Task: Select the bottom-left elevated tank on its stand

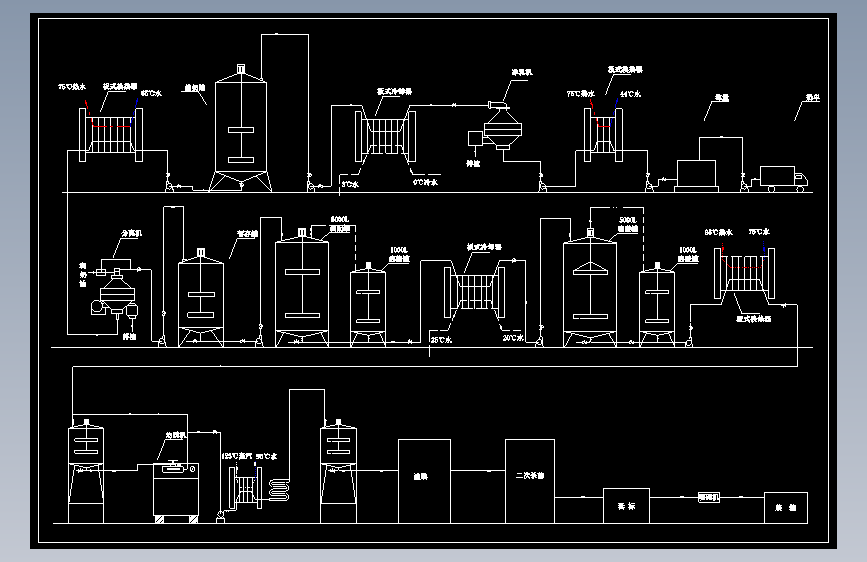Action: coord(86,471)
